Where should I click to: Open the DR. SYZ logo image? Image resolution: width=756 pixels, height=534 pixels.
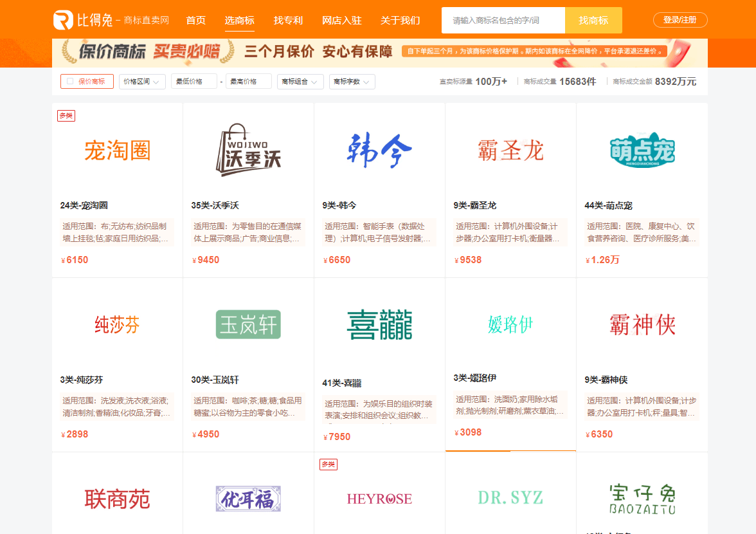click(510, 498)
